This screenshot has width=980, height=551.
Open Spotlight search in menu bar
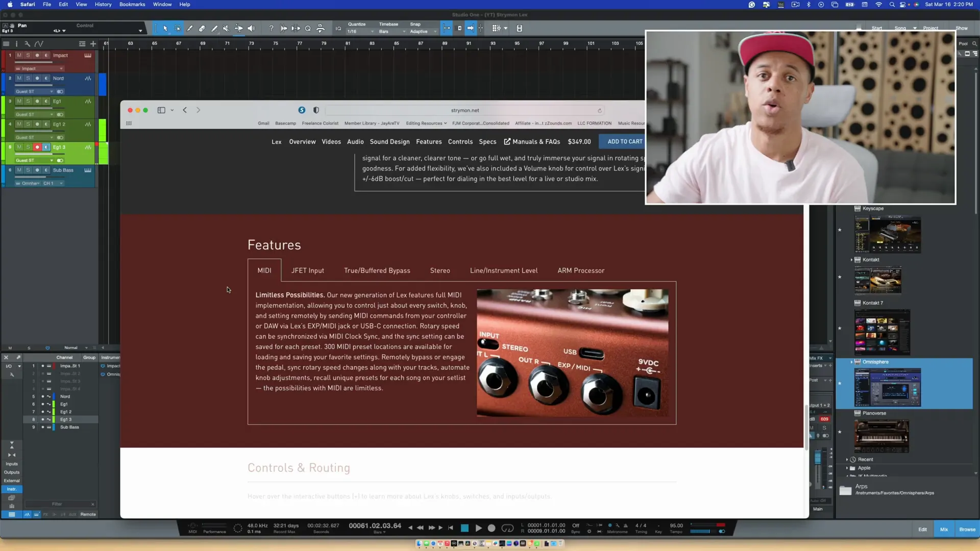892,5
